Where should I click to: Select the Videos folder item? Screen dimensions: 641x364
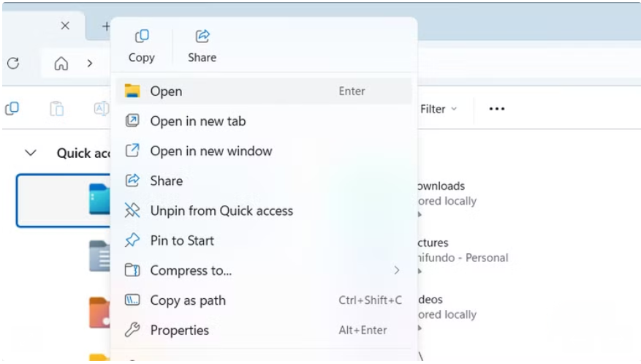click(447, 307)
